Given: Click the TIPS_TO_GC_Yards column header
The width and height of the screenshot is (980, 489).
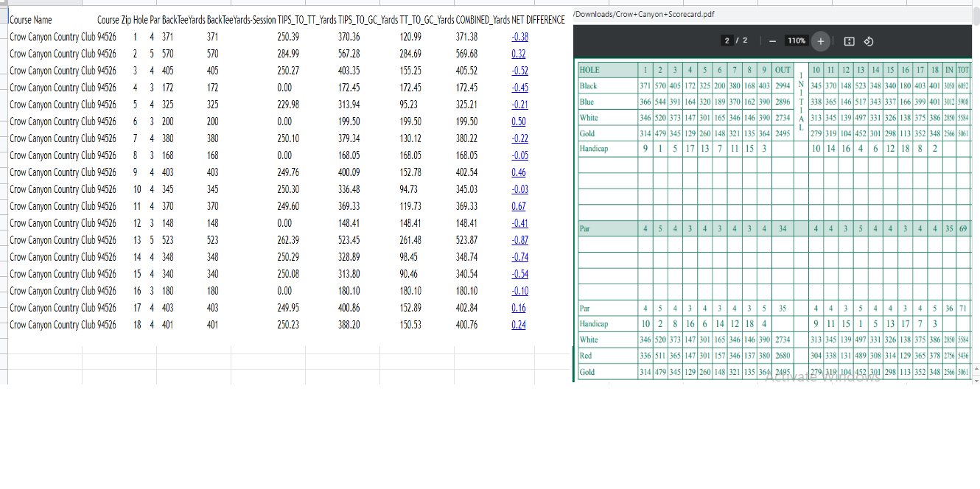Looking at the screenshot, I should (368, 20).
